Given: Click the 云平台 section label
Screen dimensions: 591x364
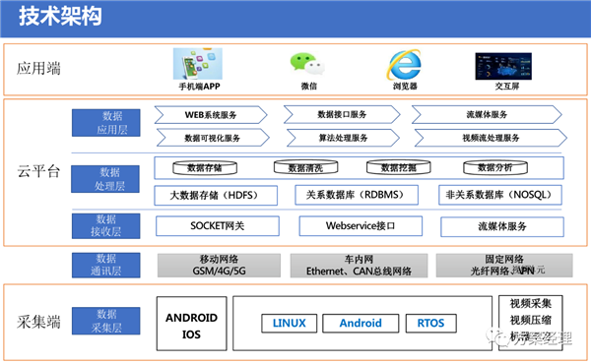Looking at the screenshot, I should [x=38, y=171].
